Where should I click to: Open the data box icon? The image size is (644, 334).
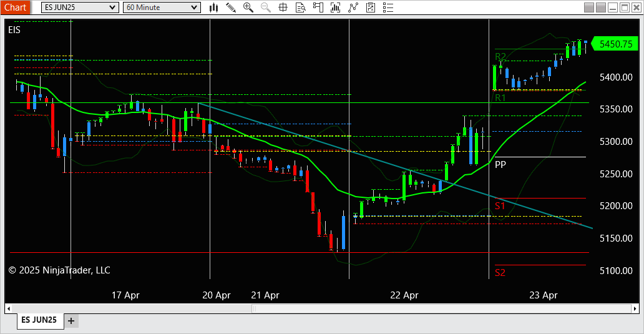point(301,7)
